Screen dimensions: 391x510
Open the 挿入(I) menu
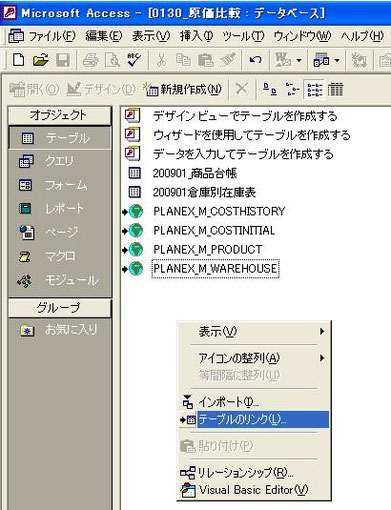point(196,36)
